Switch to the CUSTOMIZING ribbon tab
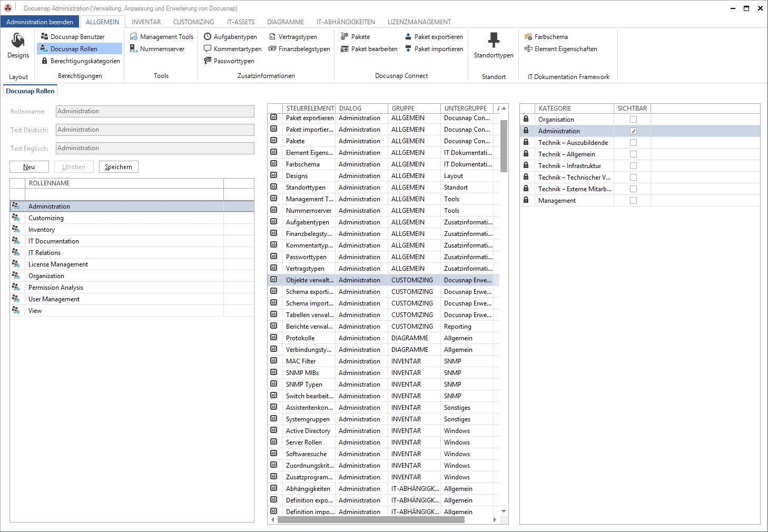 (x=193, y=22)
